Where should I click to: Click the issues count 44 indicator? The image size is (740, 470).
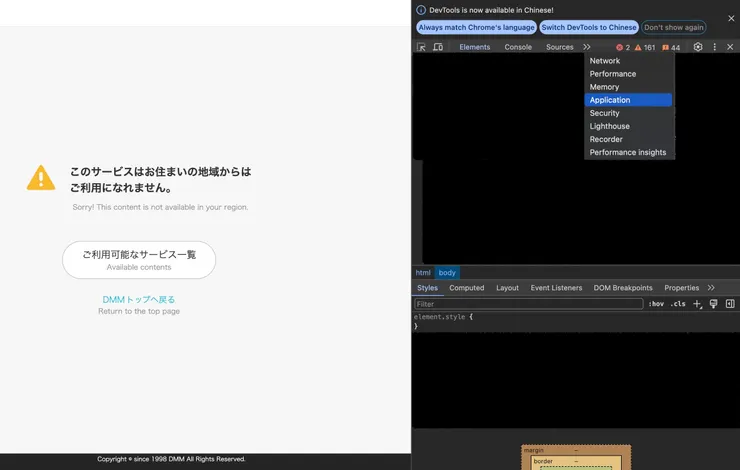[671, 47]
